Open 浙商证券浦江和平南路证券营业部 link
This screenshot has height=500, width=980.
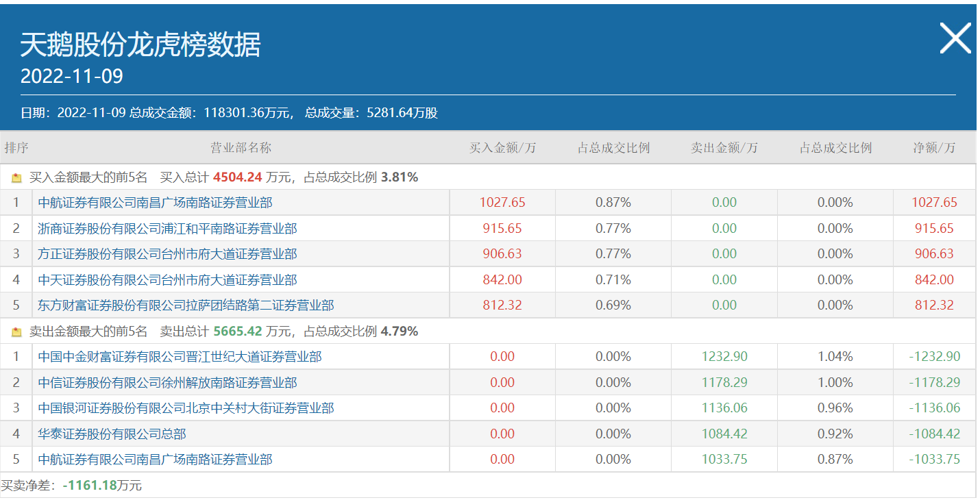[167, 229]
